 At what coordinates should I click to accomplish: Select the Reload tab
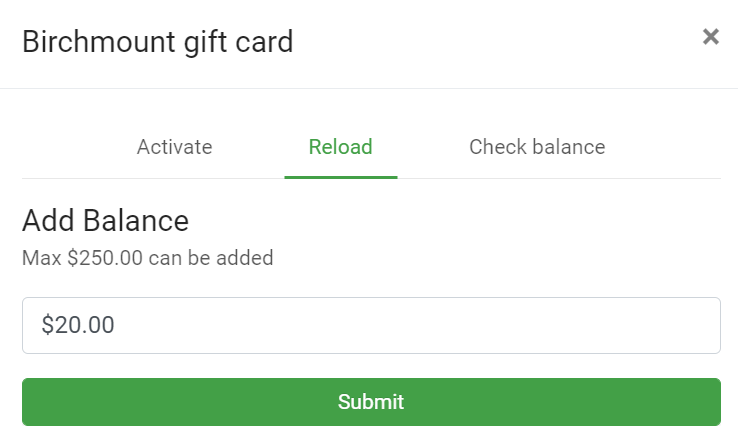click(x=340, y=147)
